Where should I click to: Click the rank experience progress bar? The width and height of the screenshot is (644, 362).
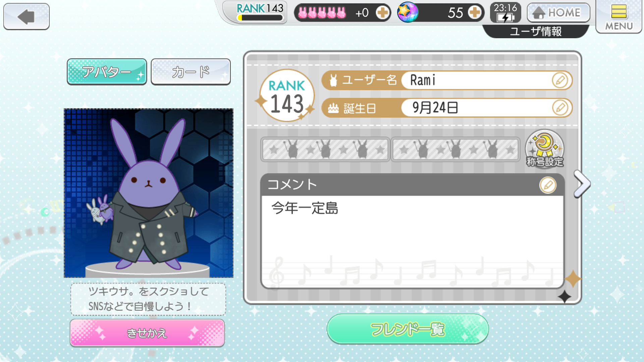[260, 18]
